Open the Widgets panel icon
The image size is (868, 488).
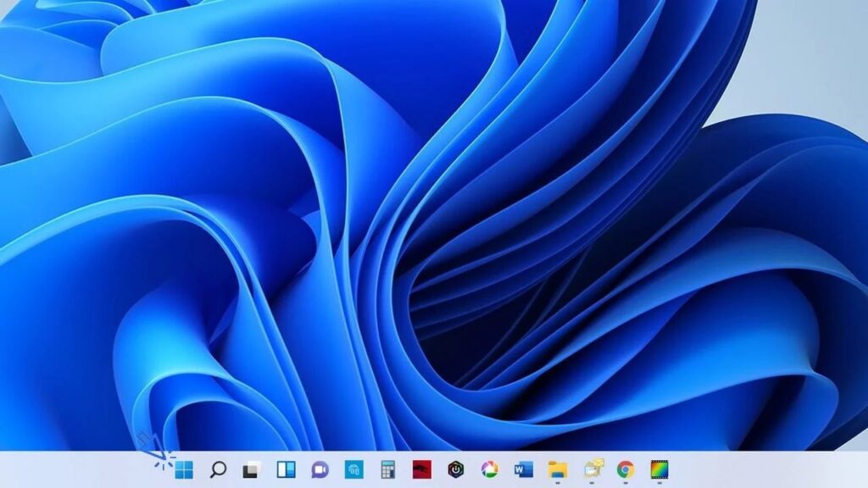click(x=286, y=469)
